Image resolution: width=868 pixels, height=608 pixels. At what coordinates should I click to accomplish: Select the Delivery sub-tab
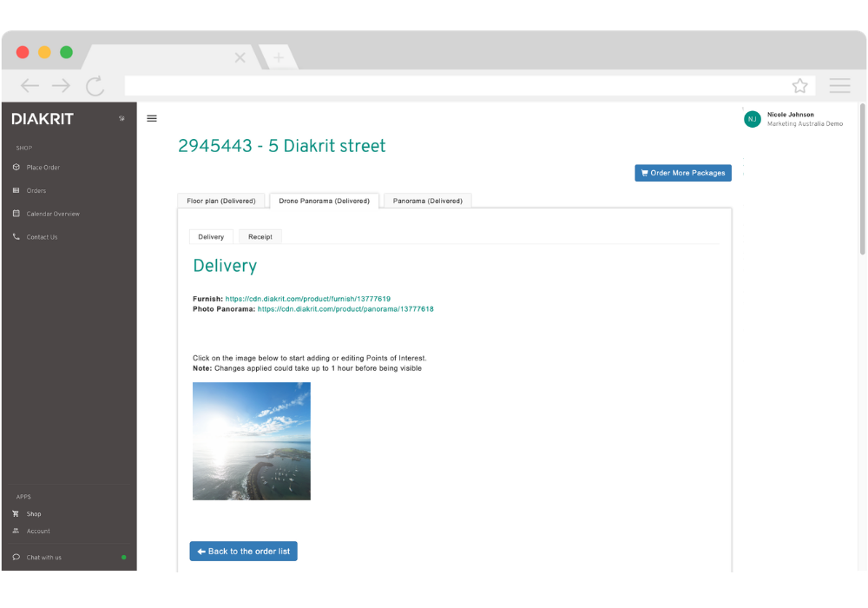click(x=211, y=236)
